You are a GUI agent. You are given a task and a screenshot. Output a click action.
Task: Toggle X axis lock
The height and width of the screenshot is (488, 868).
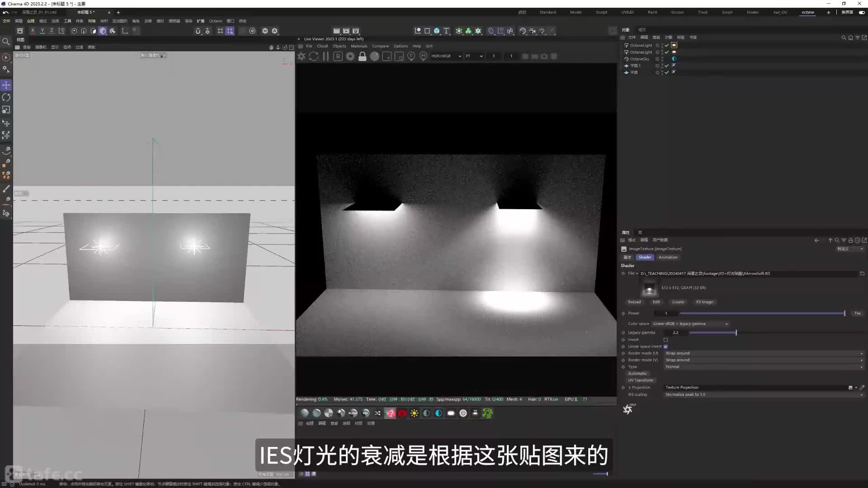(x=33, y=31)
